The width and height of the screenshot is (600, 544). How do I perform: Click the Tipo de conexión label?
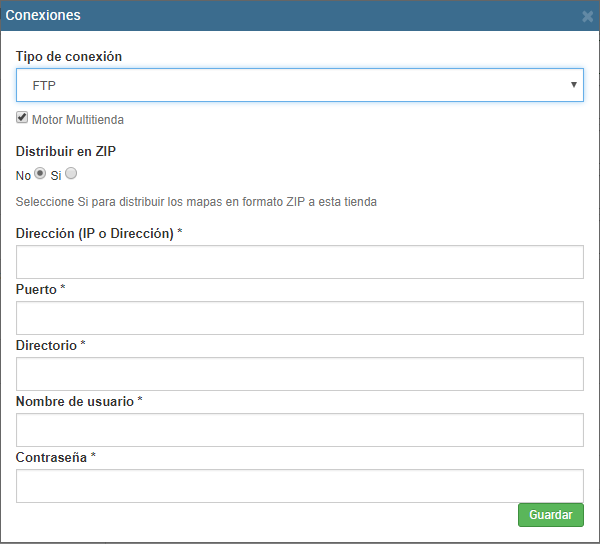(69, 56)
